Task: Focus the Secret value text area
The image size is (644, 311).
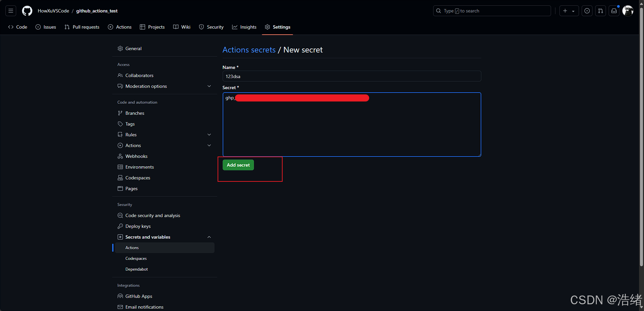Action: [352, 128]
